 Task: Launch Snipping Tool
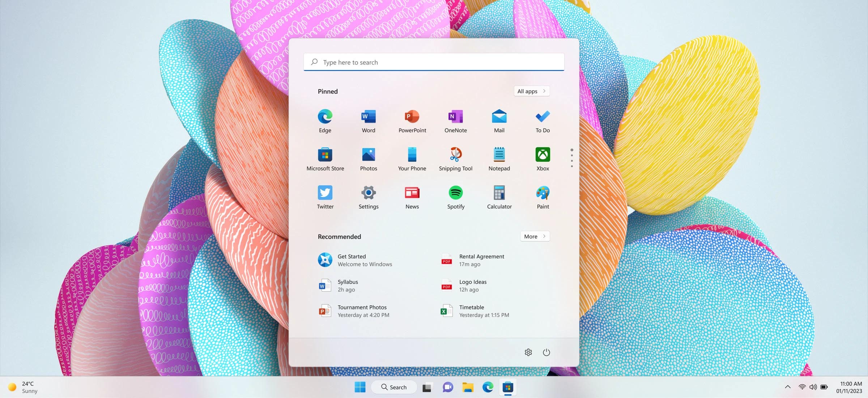tap(455, 159)
